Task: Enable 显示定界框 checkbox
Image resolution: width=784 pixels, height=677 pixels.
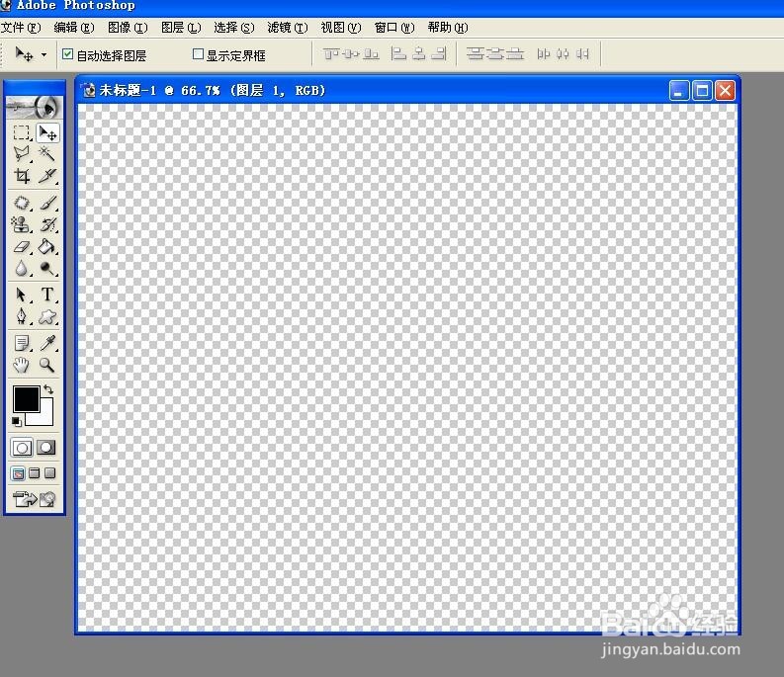Action: [198, 54]
